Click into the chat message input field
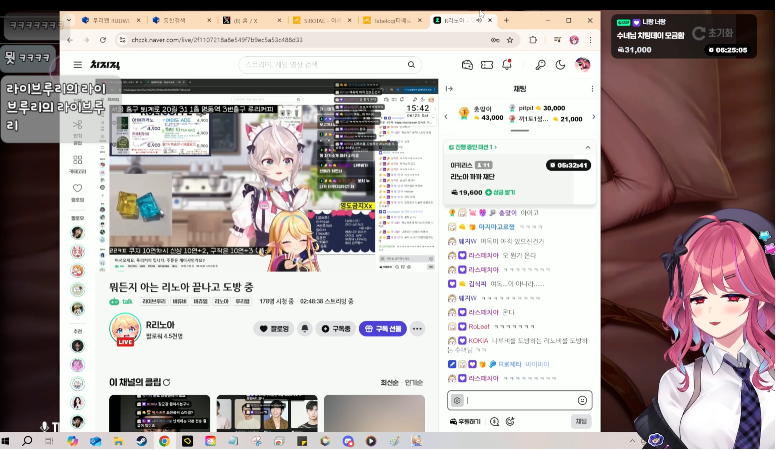 coord(520,400)
